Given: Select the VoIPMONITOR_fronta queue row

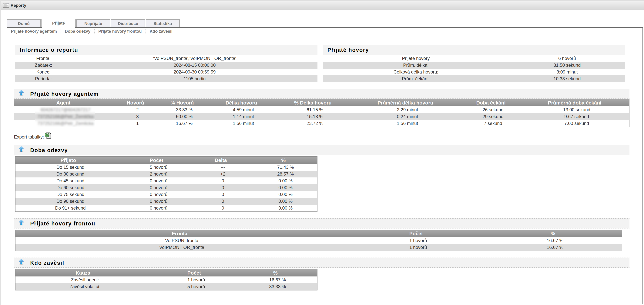Looking at the screenshot, I should [318, 247].
